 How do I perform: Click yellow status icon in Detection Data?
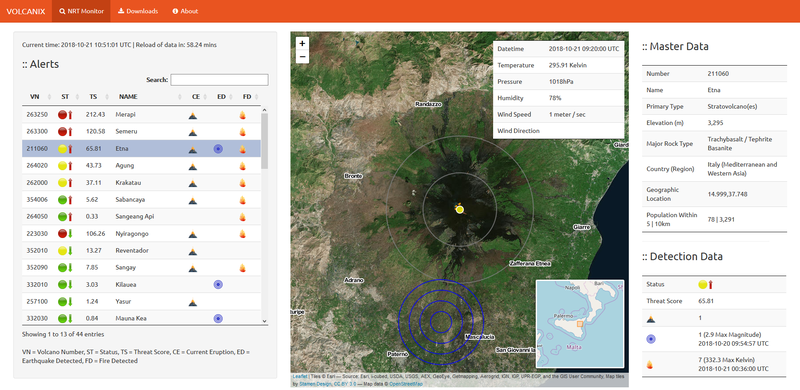pos(703,284)
